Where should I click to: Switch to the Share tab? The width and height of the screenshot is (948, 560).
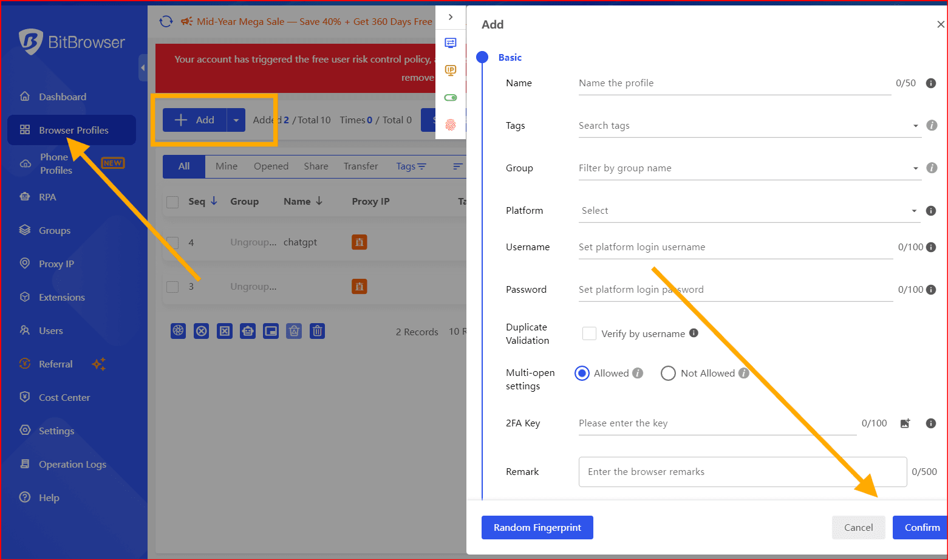(x=316, y=166)
